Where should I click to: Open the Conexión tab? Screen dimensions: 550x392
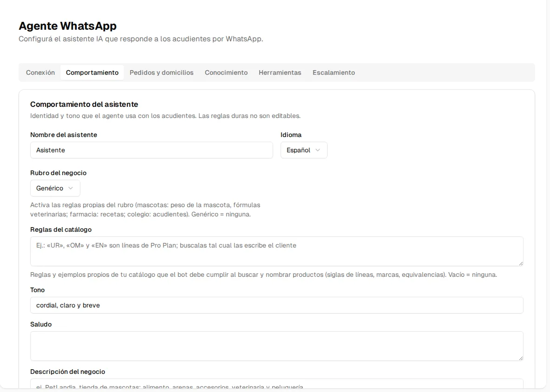coord(40,72)
